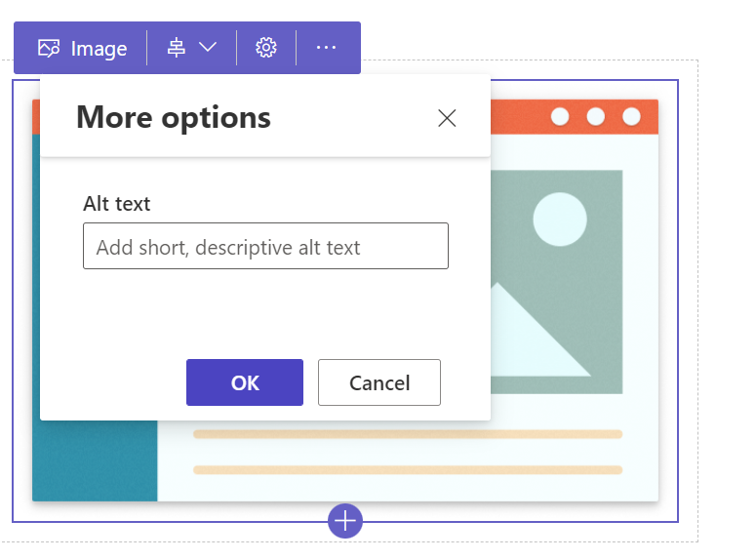Click the Cancel button
This screenshot has height=560, width=756.
point(379,382)
